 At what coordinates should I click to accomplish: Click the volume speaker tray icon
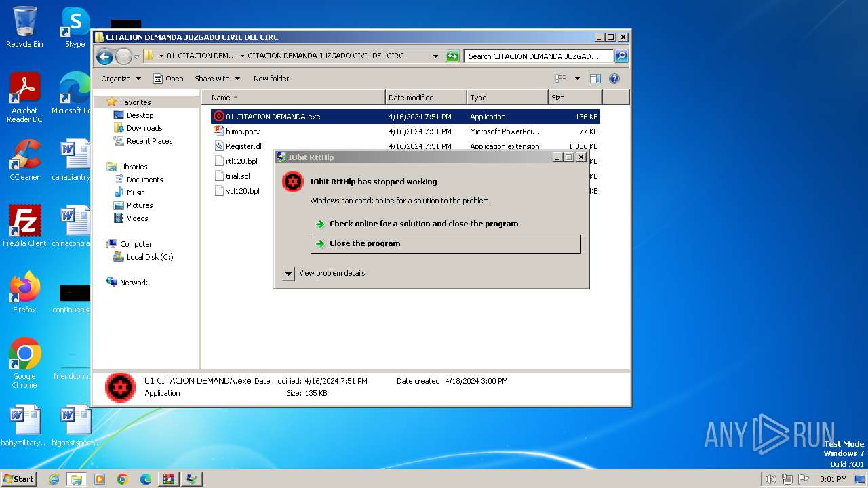pos(770,479)
